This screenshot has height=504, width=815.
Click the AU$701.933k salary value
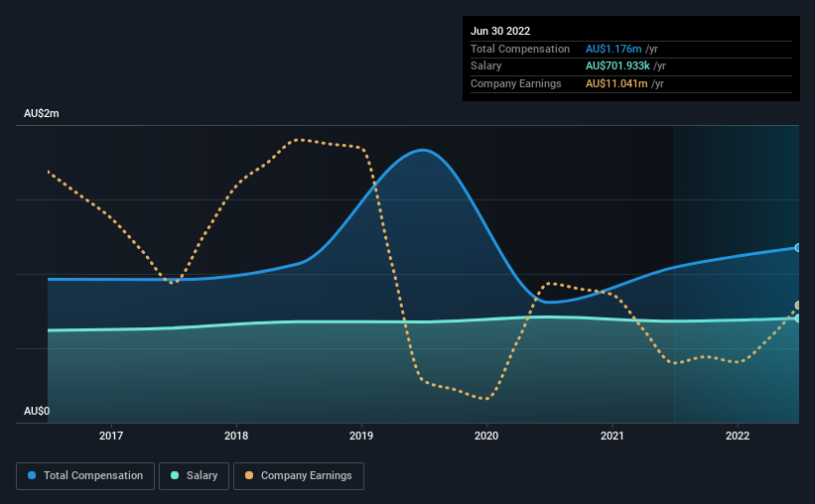point(618,66)
